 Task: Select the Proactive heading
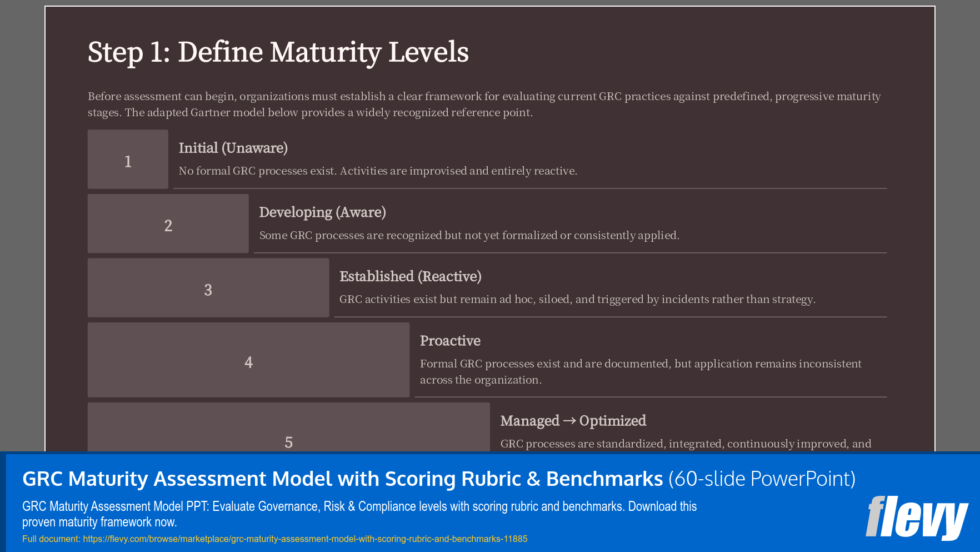(x=450, y=341)
